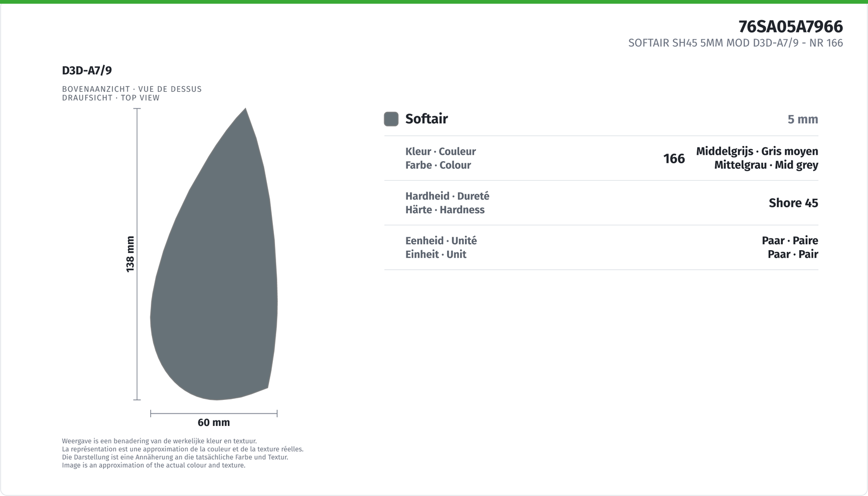This screenshot has height=496, width=868.
Task: Click the 'Paar · Pair' unit value
Action: pos(793,254)
